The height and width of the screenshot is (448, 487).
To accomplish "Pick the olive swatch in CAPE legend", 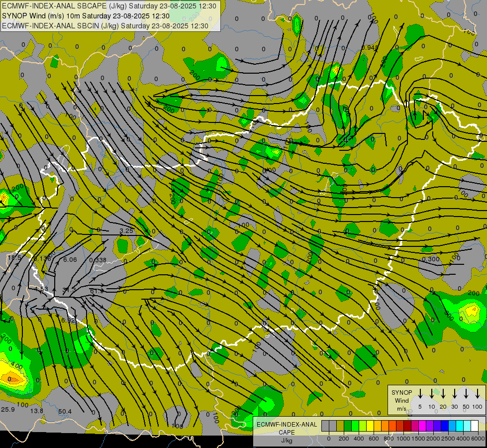I will tap(340, 426).
